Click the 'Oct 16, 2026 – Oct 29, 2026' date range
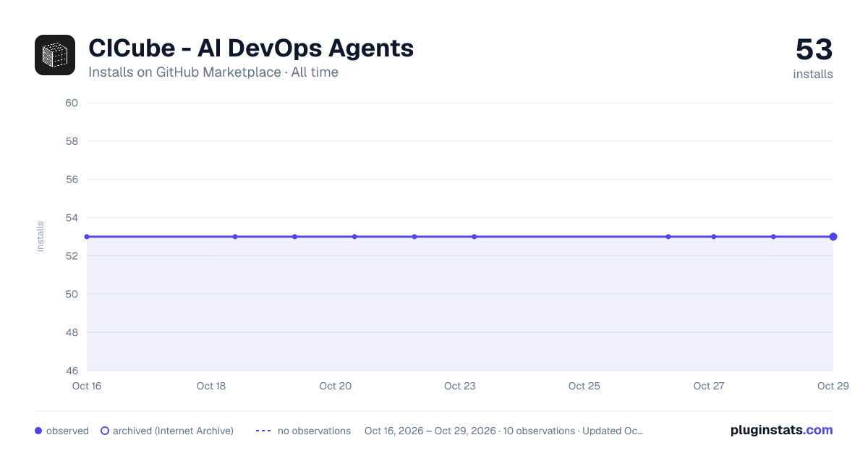The width and height of the screenshot is (868, 456). point(430,431)
